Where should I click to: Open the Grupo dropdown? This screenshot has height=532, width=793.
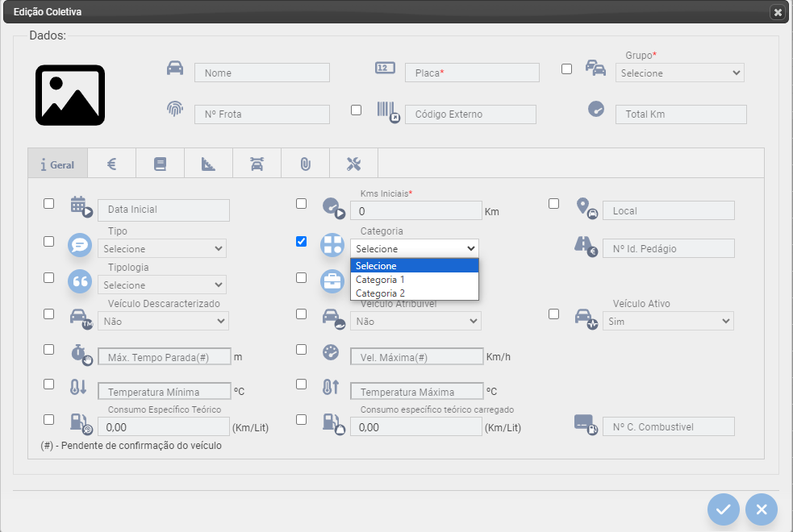coord(680,73)
